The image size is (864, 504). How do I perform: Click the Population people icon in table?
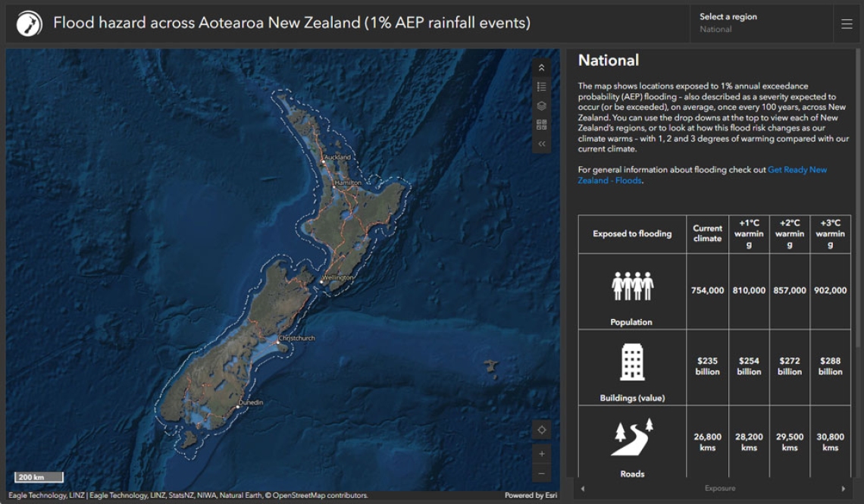(x=631, y=286)
